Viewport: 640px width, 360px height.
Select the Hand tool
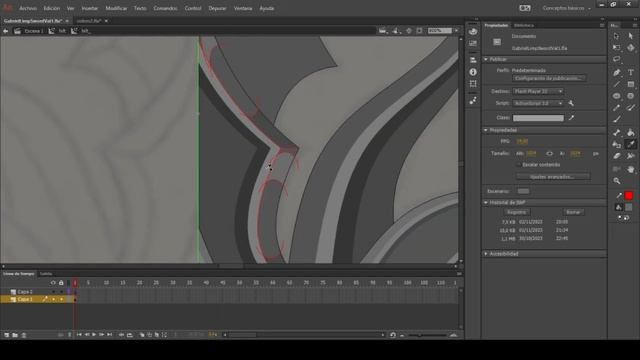click(631, 169)
